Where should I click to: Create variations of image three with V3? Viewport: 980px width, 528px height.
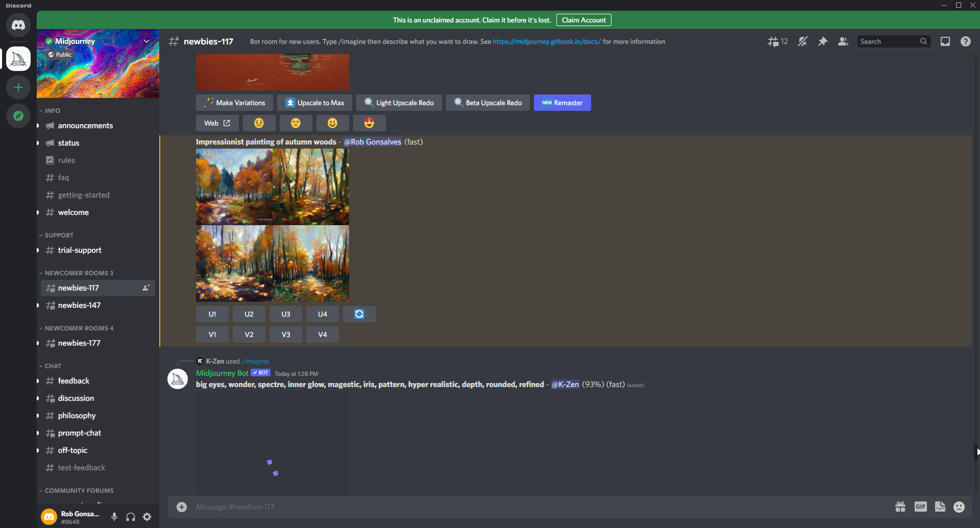[286, 334]
